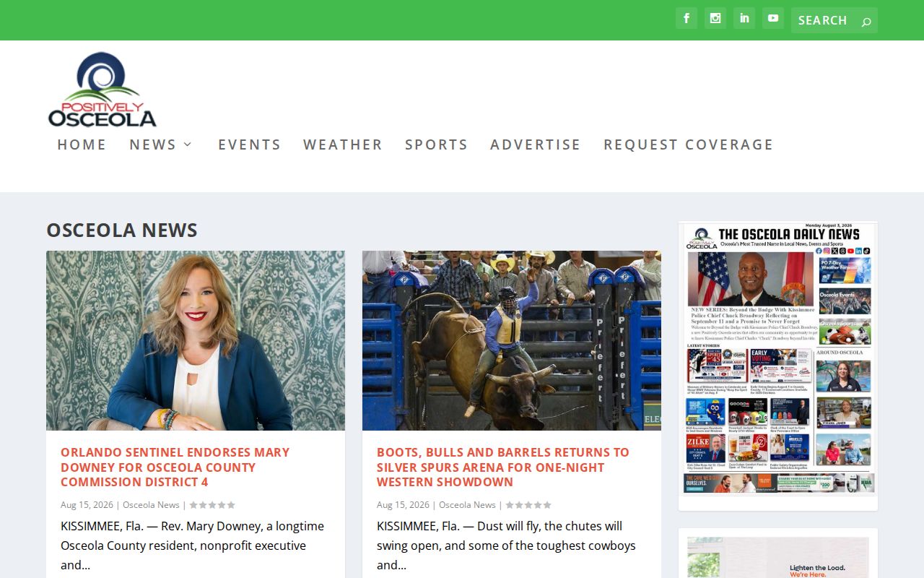Click the Osceola News section heading
Image resolution: width=924 pixels, height=578 pixels.
122,230
